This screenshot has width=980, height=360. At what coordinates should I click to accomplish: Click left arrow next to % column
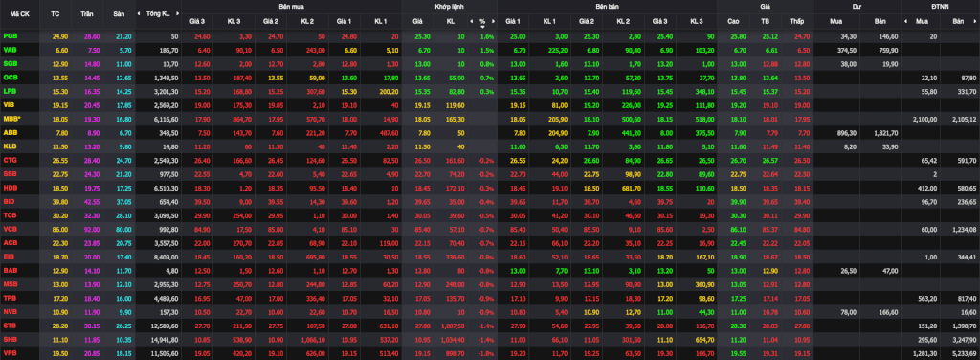point(473,21)
